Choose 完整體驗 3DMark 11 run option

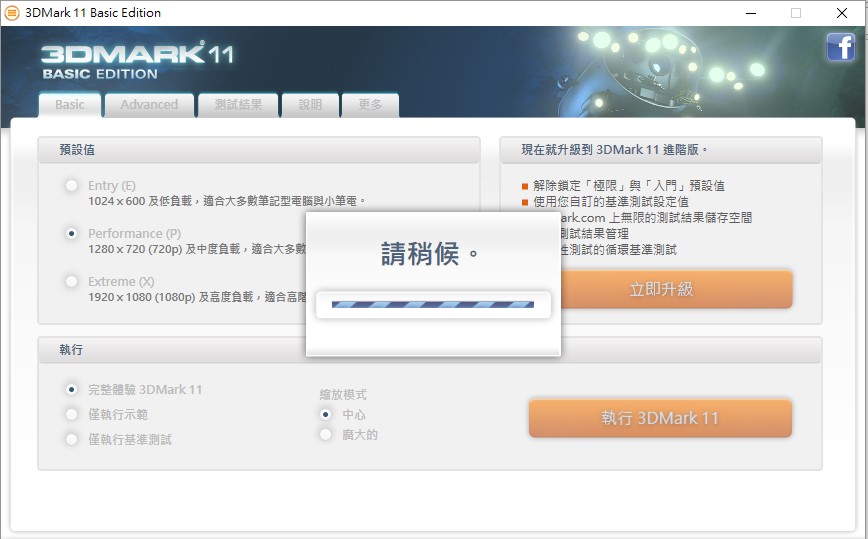tap(71, 389)
